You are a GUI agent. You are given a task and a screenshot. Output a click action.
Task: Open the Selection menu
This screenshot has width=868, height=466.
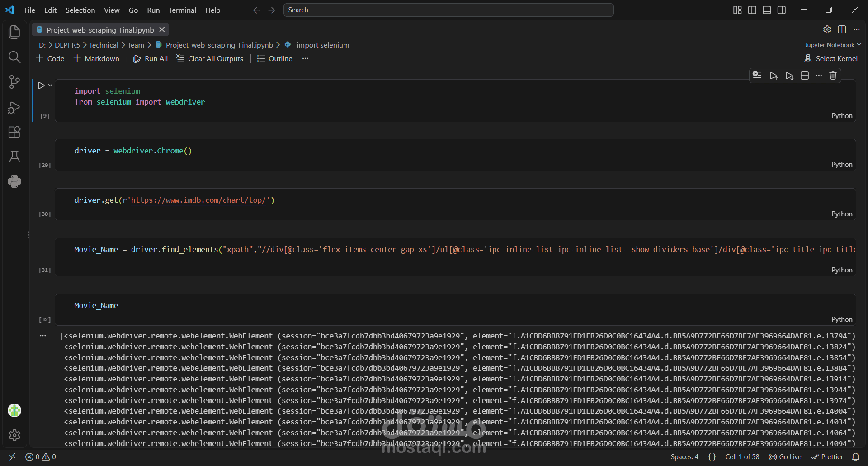click(80, 10)
